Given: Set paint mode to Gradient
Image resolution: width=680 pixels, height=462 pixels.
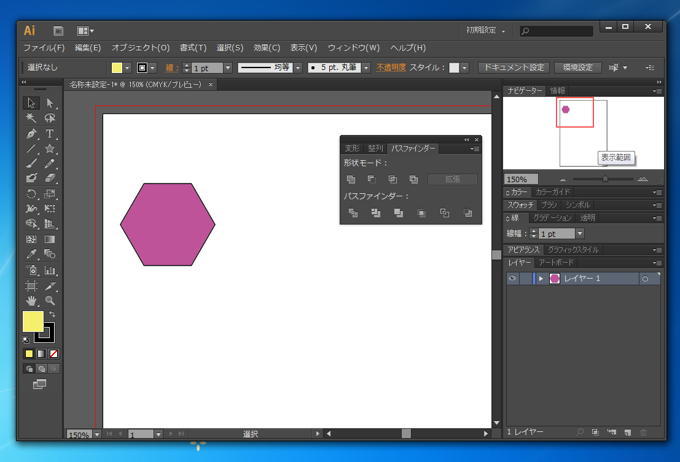Looking at the screenshot, I should point(41,354).
